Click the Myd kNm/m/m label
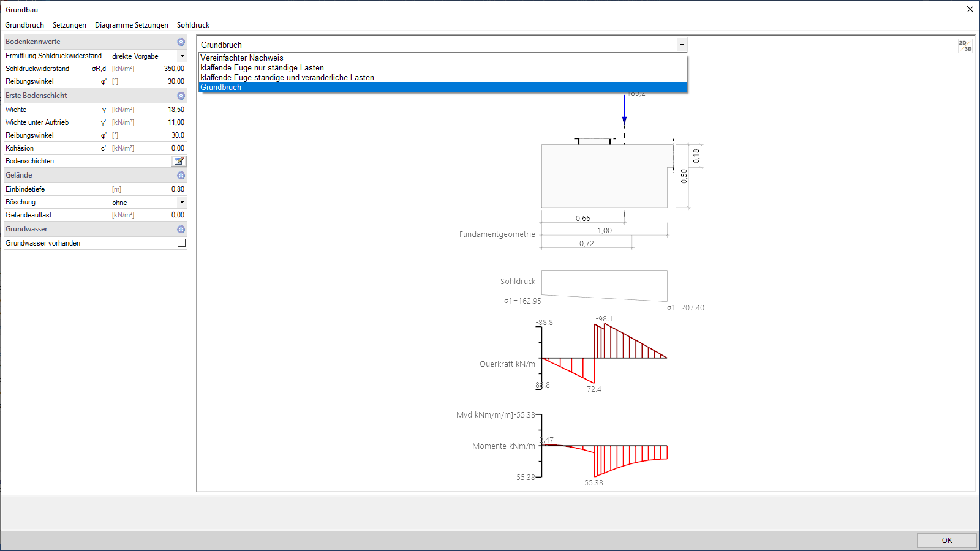The image size is (980, 551). point(484,415)
